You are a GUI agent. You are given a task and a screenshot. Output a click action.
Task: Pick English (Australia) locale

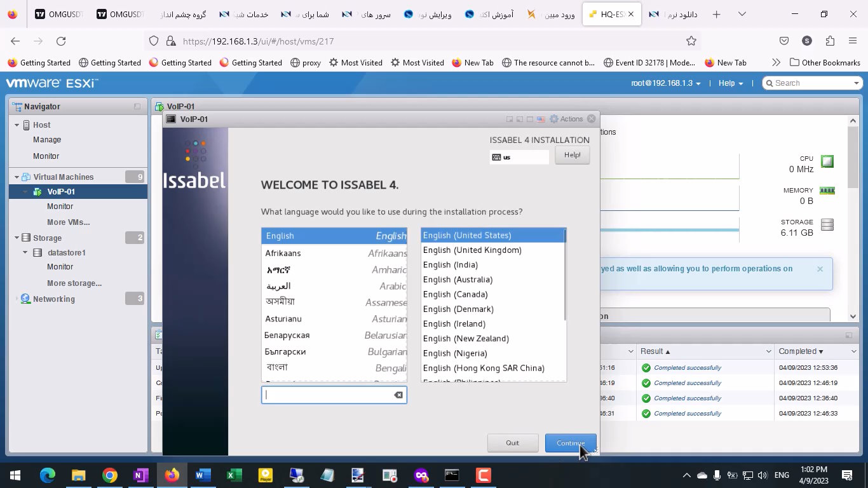coord(492,280)
